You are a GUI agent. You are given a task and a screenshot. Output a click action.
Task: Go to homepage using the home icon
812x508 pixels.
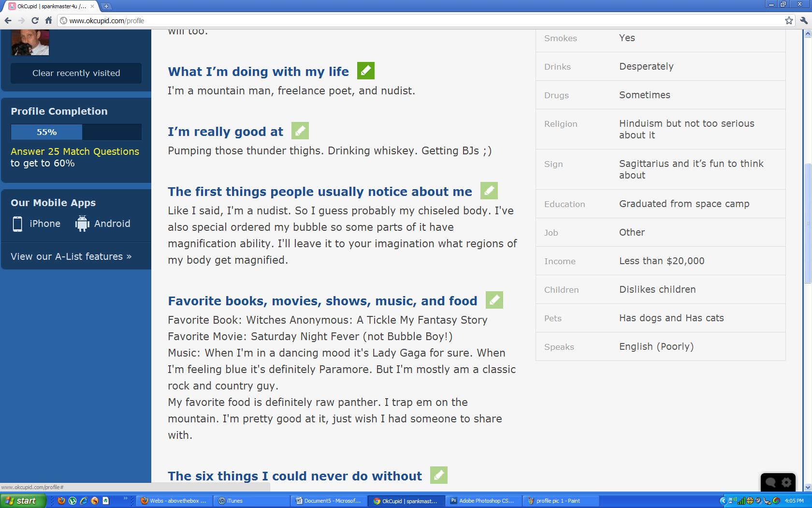point(48,21)
